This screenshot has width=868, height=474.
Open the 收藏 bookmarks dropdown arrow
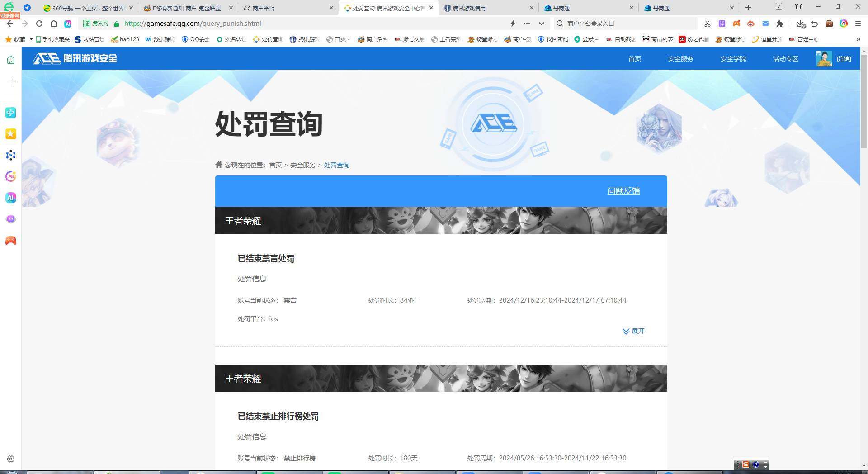click(30, 39)
